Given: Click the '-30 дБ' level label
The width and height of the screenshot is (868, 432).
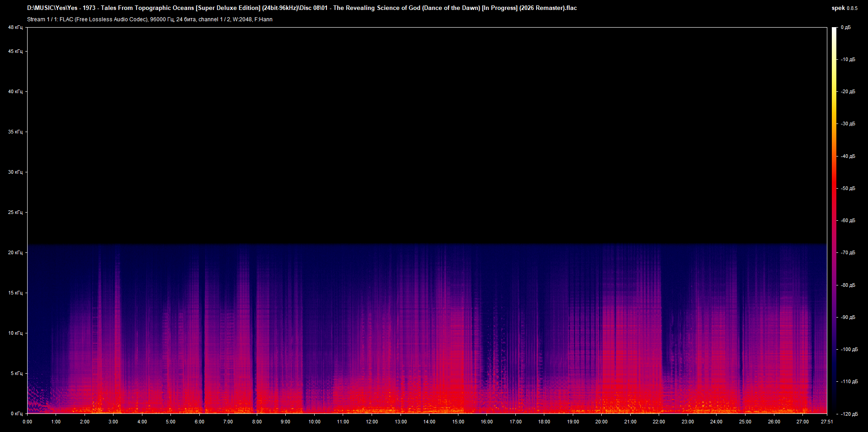Looking at the screenshot, I should point(848,123).
